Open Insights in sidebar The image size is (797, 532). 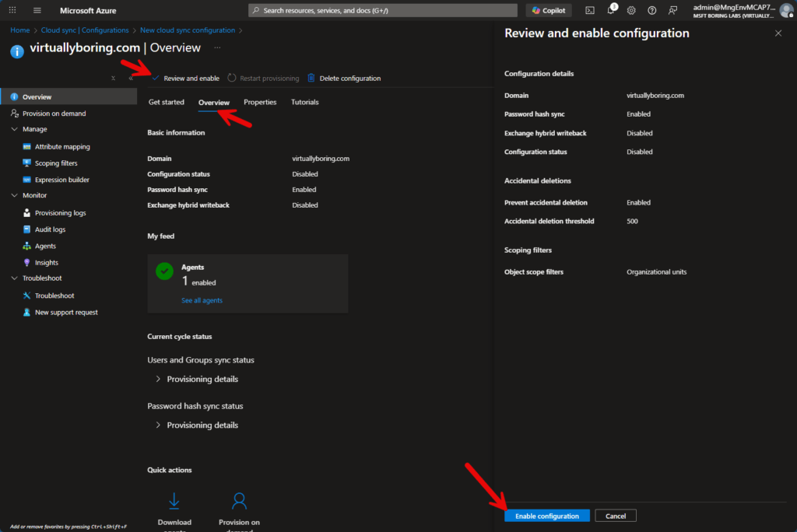click(46, 263)
